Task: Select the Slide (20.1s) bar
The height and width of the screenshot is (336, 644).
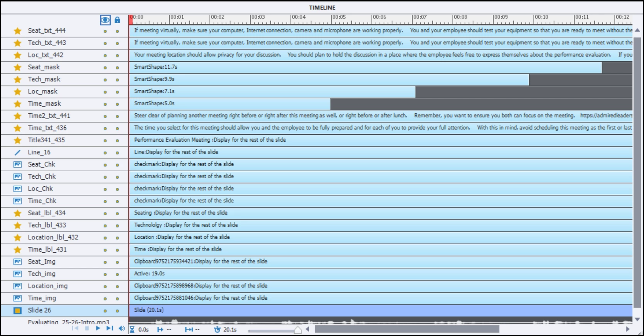Action: (x=381, y=310)
